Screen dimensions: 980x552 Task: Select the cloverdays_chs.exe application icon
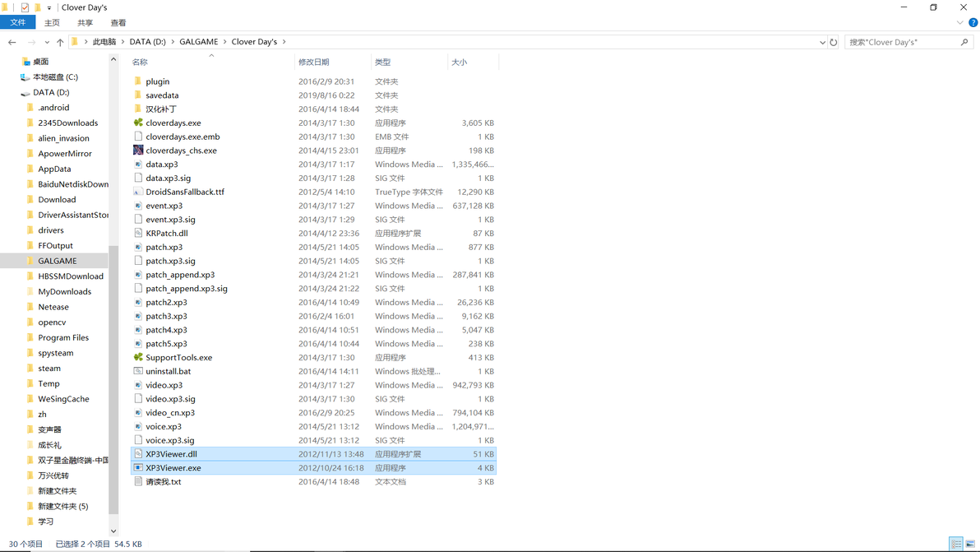point(138,150)
